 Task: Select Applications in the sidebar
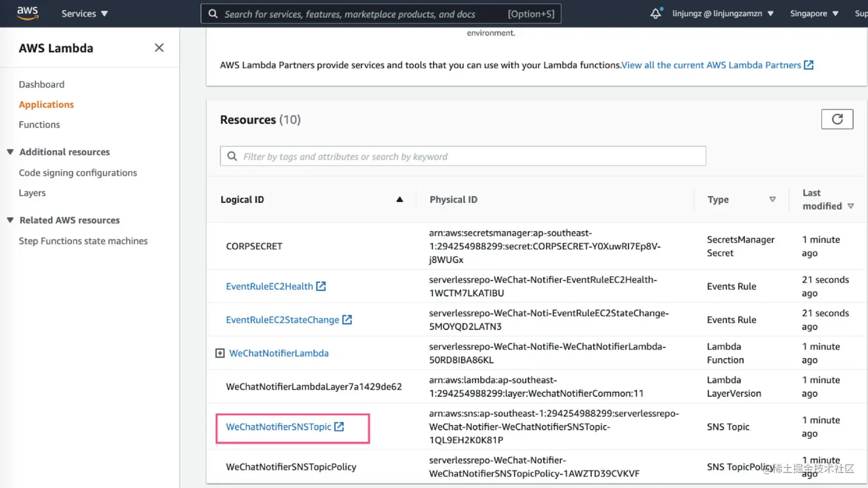point(46,104)
